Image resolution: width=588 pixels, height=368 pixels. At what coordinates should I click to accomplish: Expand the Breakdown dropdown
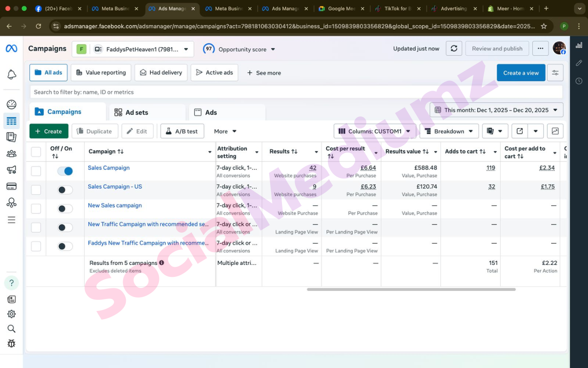click(449, 131)
